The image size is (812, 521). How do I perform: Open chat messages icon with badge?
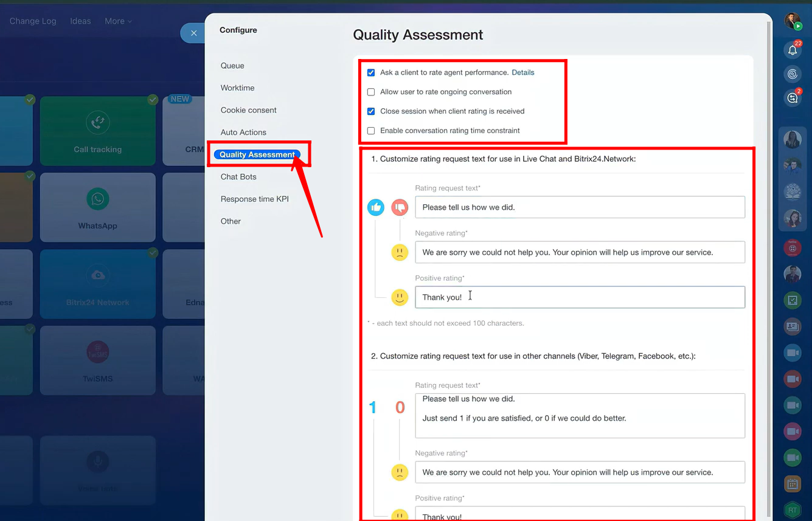[792, 98]
